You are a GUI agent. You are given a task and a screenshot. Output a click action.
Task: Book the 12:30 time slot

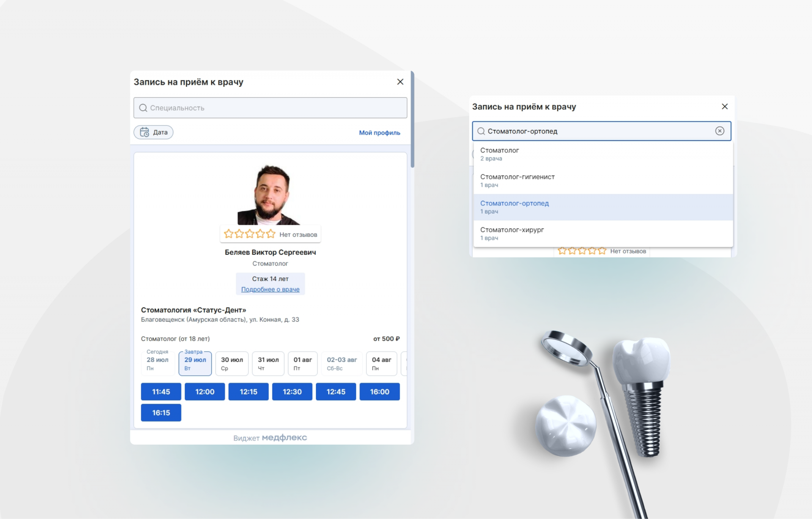tap(292, 392)
